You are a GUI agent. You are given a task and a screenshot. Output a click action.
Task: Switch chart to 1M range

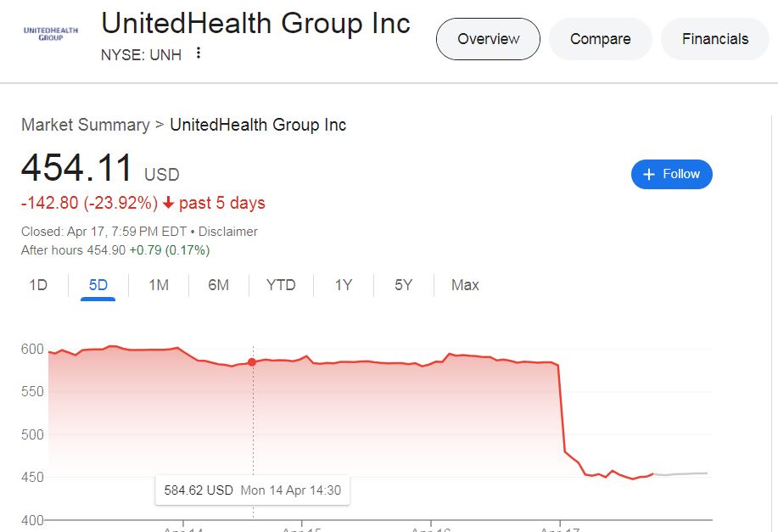[159, 285]
